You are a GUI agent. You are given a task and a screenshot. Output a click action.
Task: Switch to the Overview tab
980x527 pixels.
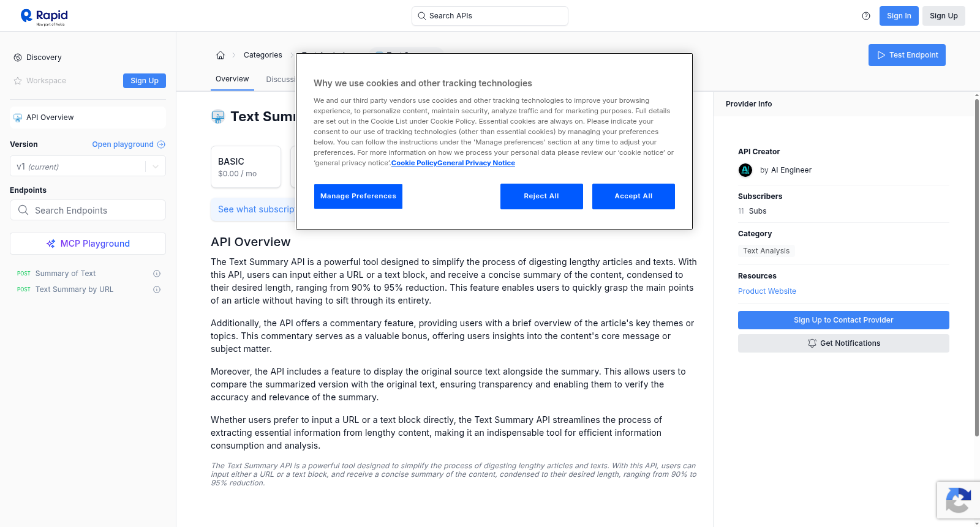point(232,79)
